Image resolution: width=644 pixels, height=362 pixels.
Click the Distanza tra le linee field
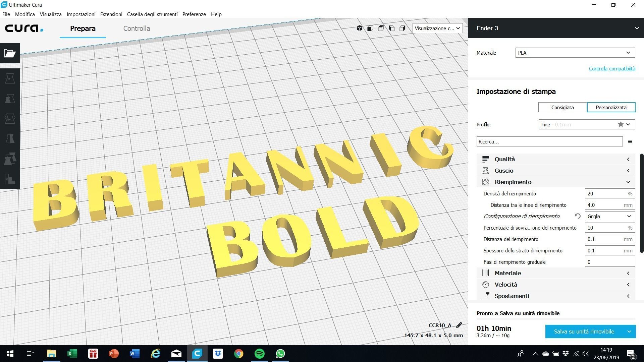tap(610, 205)
